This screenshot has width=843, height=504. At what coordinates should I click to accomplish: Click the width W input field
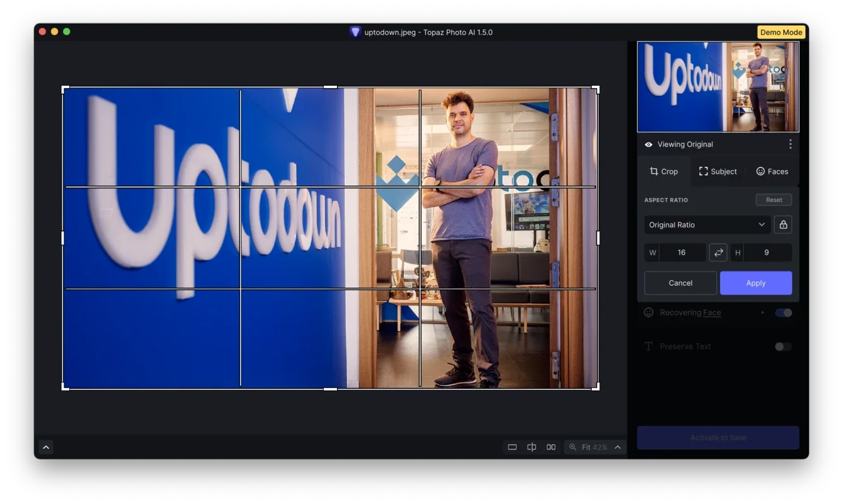click(682, 253)
